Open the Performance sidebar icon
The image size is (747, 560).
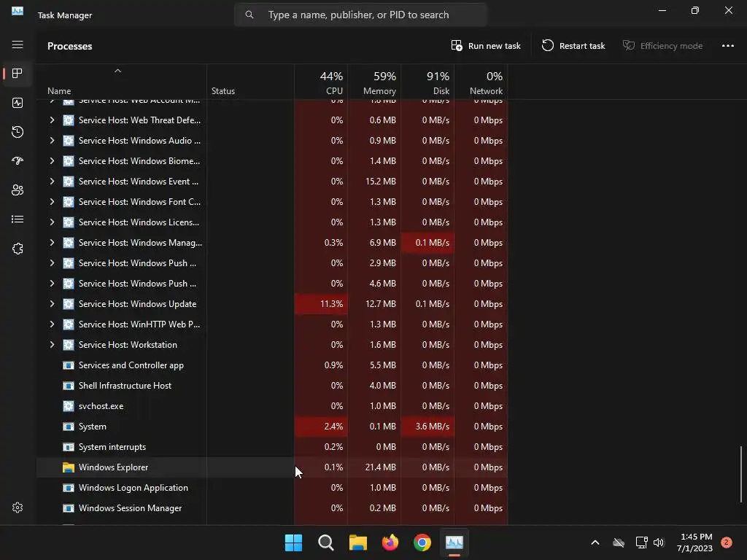click(x=18, y=103)
